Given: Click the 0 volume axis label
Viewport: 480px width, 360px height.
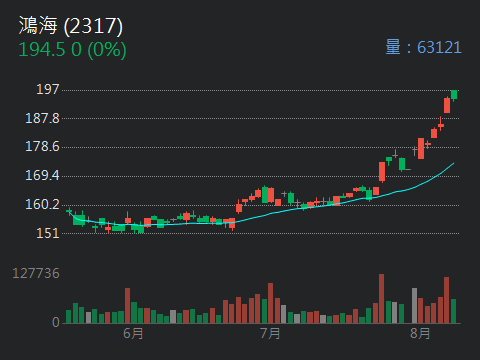Looking at the screenshot, I should coord(56,322).
